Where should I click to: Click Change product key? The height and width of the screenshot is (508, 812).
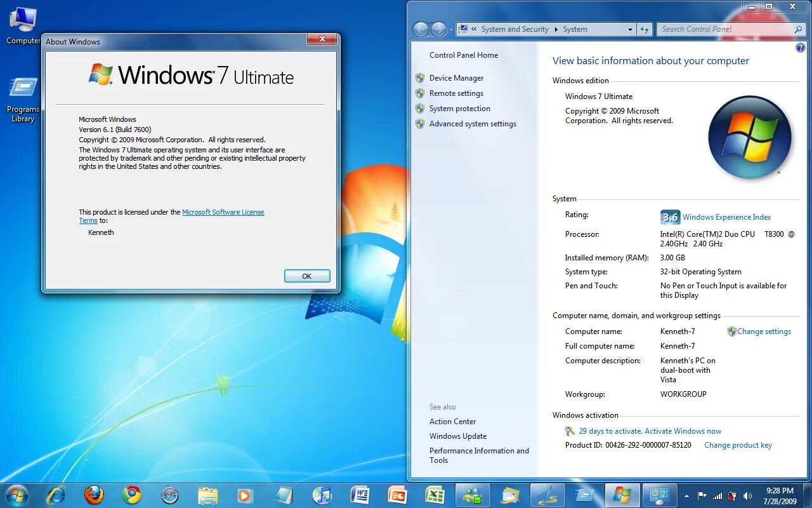(738, 445)
